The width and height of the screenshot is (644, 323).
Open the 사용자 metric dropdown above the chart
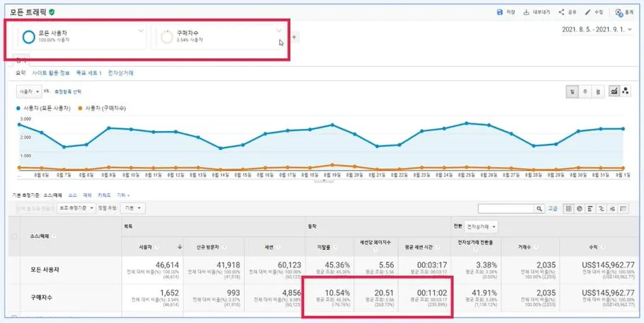click(29, 91)
